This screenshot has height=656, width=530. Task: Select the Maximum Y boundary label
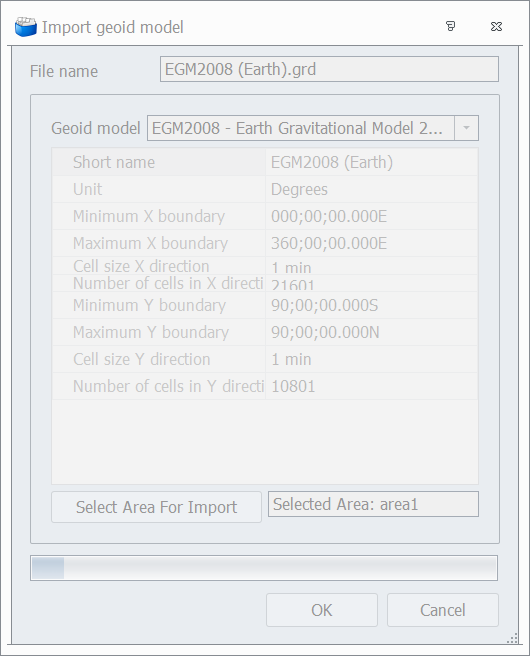[151, 332]
